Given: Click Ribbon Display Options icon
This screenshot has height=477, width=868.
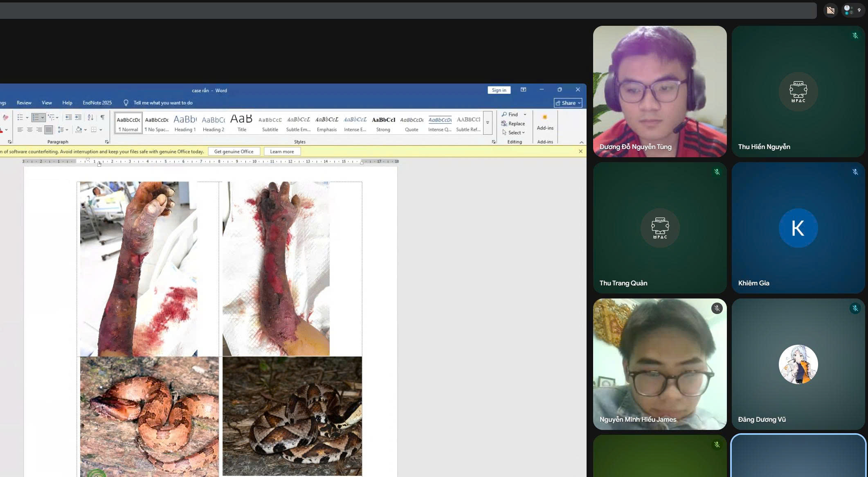Looking at the screenshot, I should pyautogui.click(x=523, y=90).
